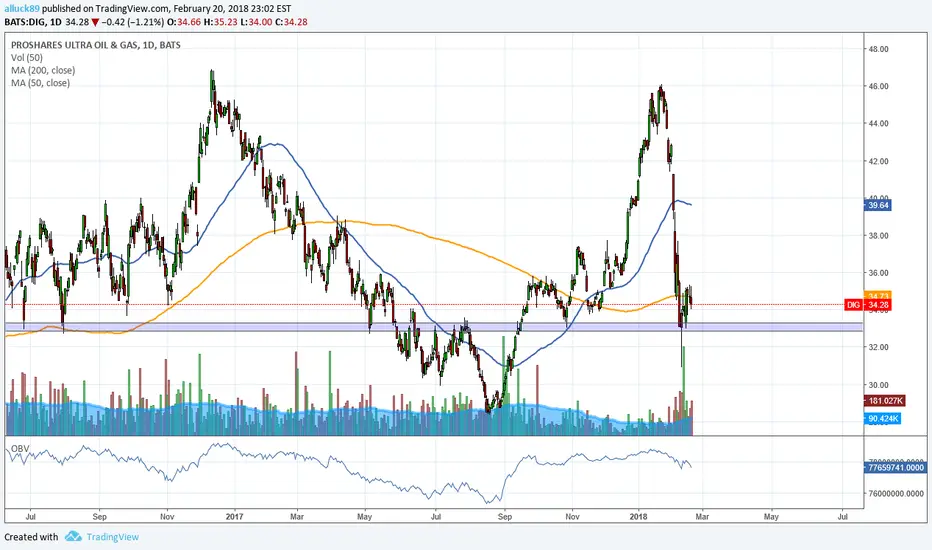
Task: Click the Vol (50) indicator label
Action: (x=27, y=58)
